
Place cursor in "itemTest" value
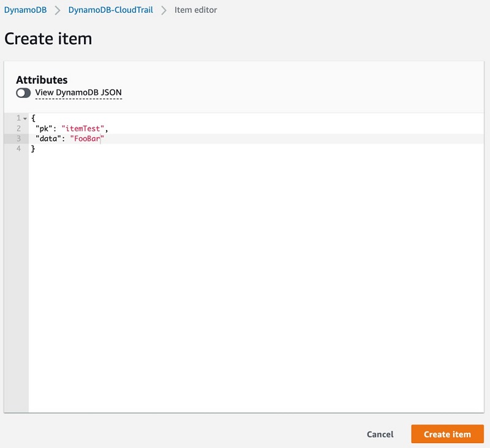pos(83,129)
